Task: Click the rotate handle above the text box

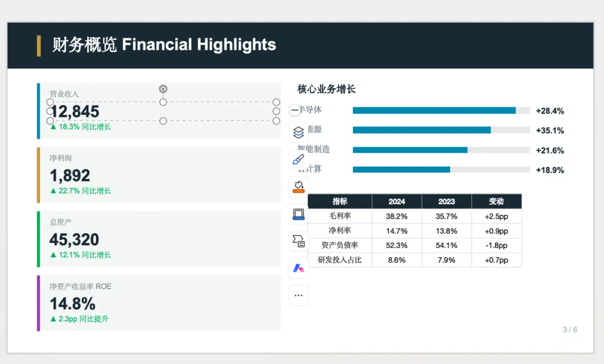Action: pos(163,89)
